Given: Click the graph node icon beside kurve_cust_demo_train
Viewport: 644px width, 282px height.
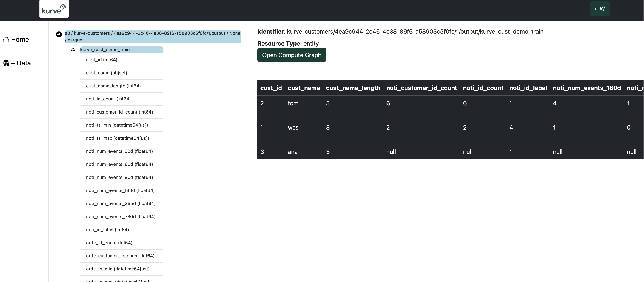Looking at the screenshot, I should [73, 50].
